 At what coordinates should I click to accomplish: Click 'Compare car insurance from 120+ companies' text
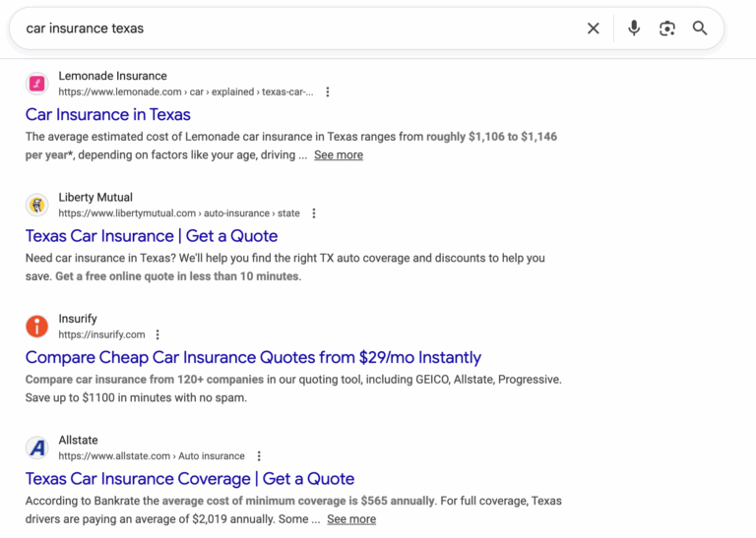[145, 380]
